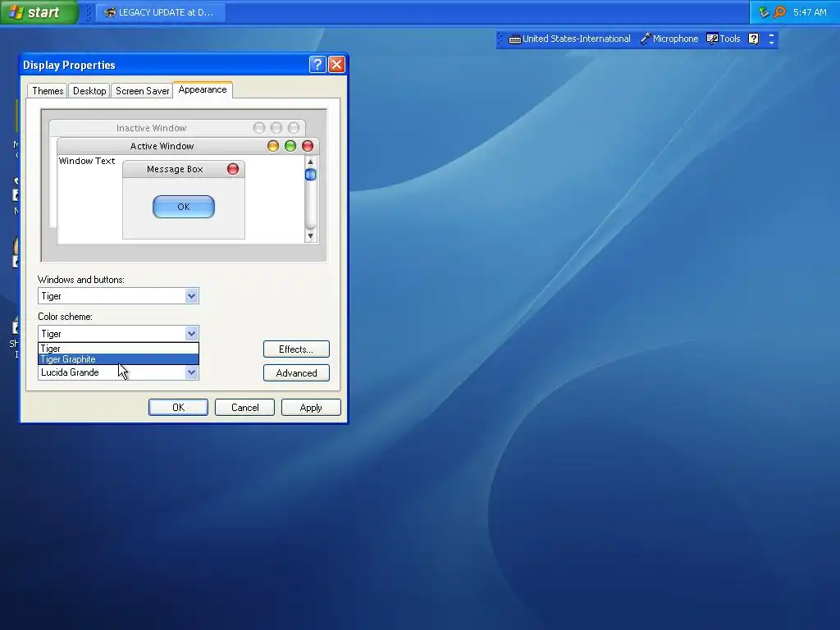Apply the appearance changes
This screenshot has width=840, height=630.
(x=311, y=407)
